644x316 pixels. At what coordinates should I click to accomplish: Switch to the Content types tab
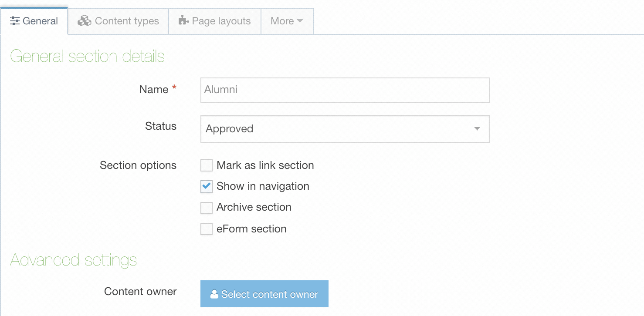[126, 21]
